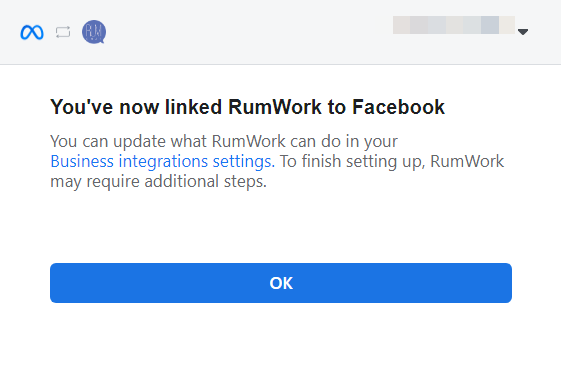Image resolution: width=561 pixels, height=368 pixels.
Task: Click the blue OK button
Action: pyautogui.click(x=281, y=283)
